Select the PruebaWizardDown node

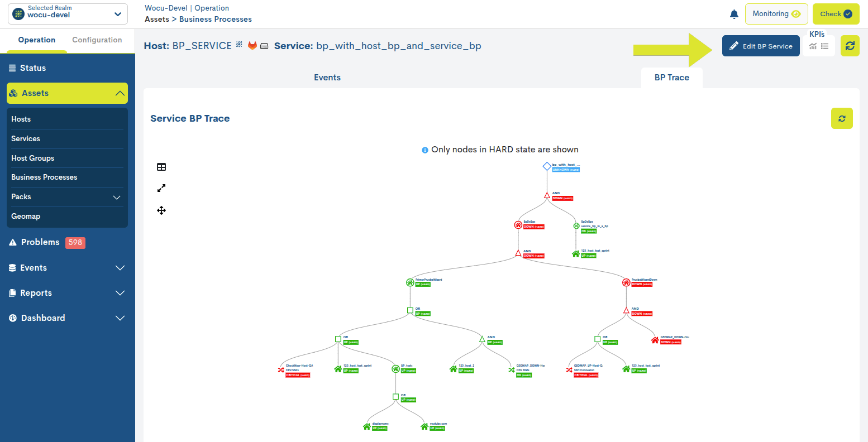(x=626, y=282)
